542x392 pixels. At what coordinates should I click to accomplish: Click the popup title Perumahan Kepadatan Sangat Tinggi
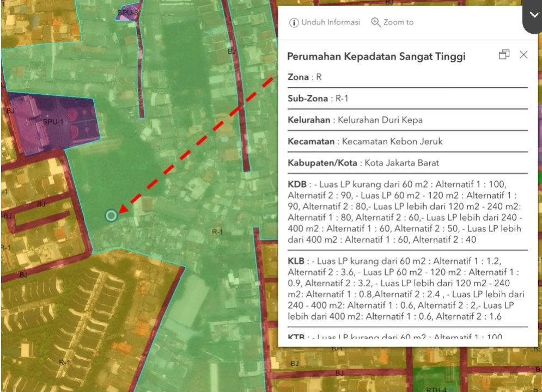pyautogui.click(x=376, y=57)
